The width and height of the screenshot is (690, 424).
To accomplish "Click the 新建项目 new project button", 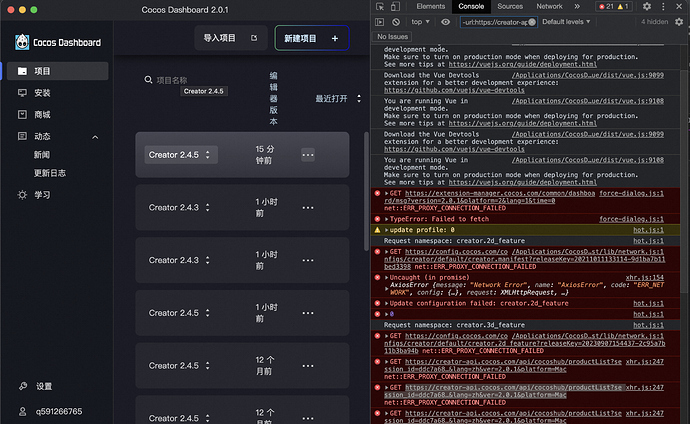I will [312, 38].
